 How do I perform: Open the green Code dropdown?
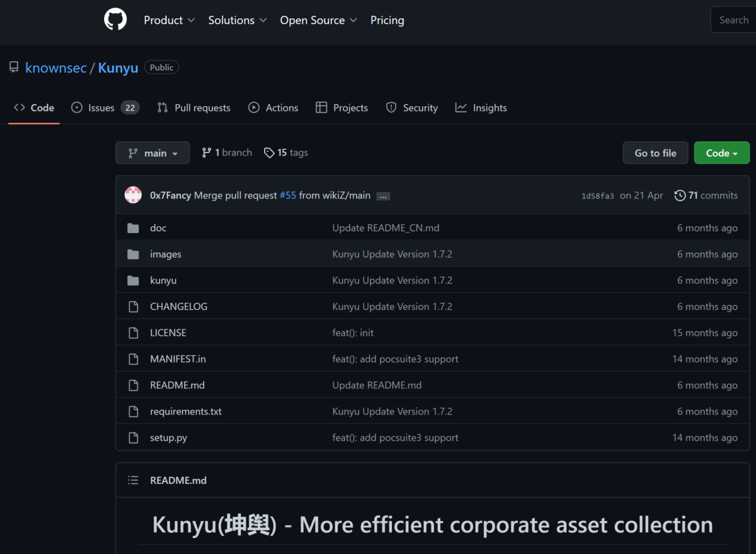[x=721, y=153]
